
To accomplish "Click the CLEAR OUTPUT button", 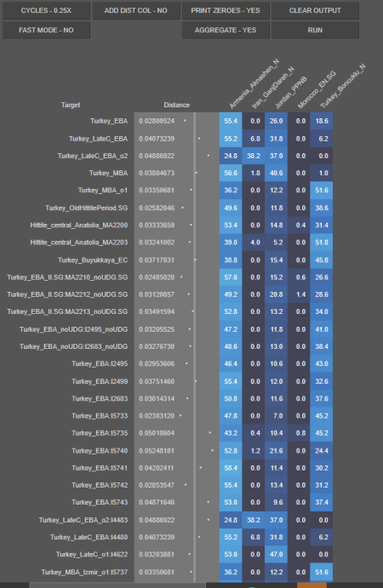I will click(x=315, y=10).
